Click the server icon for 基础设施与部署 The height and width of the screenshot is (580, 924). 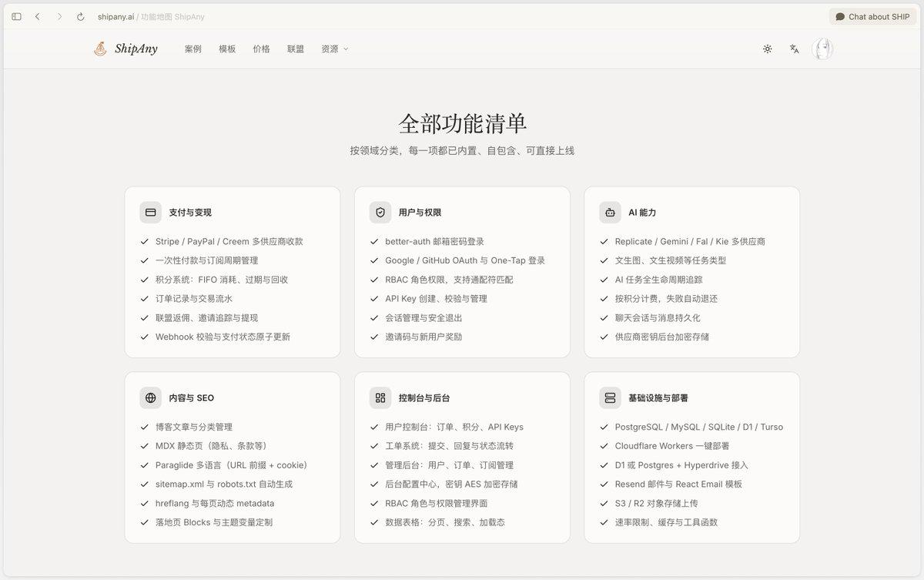[610, 398]
